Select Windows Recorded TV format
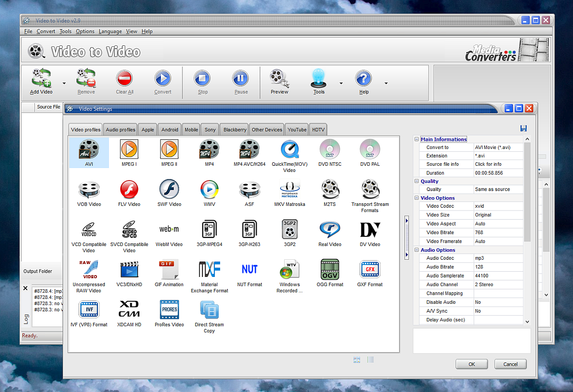The height and width of the screenshot is (392, 573). click(x=289, y=276)
